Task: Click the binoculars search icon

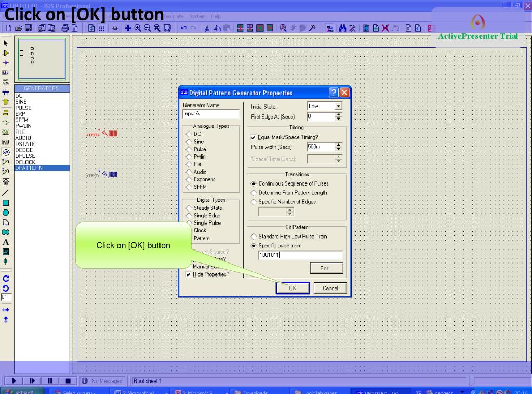Action: point(342,28)
